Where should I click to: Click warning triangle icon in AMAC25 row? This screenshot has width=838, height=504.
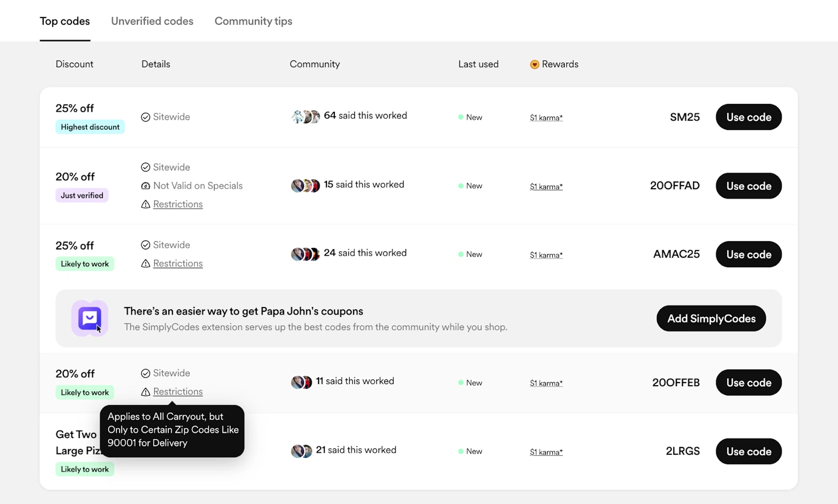(x=145, y=264)
